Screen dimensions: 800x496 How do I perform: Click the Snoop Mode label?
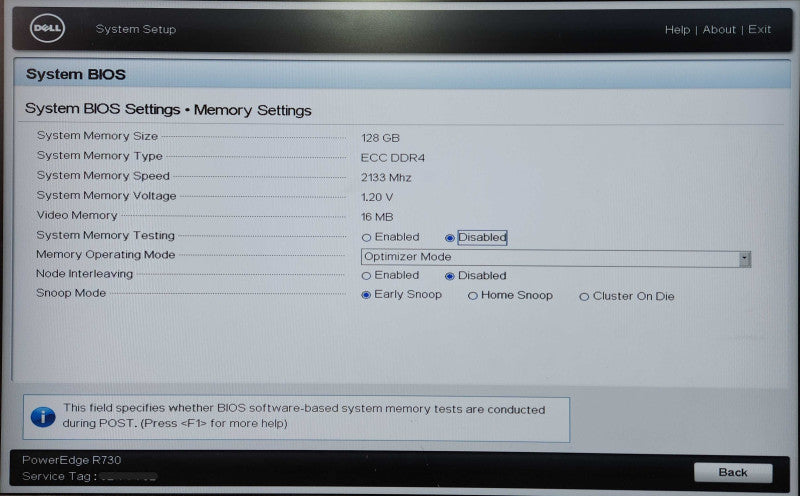(x=71, y=293)
